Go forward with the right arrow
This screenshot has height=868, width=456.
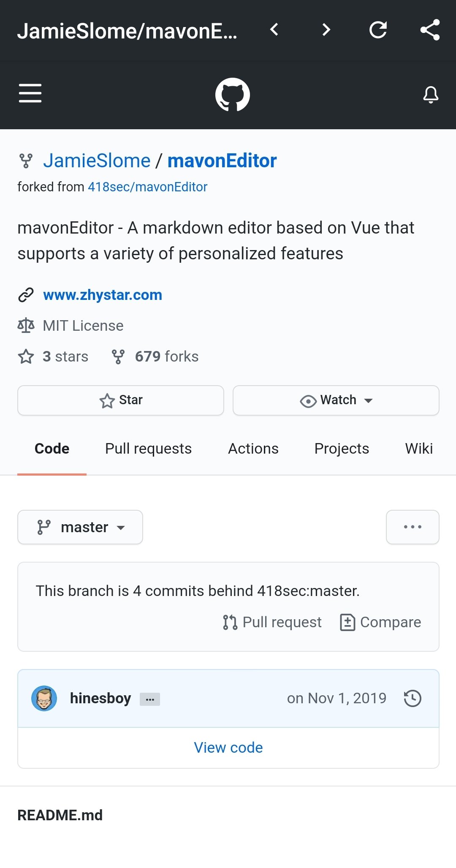point(326,30)
